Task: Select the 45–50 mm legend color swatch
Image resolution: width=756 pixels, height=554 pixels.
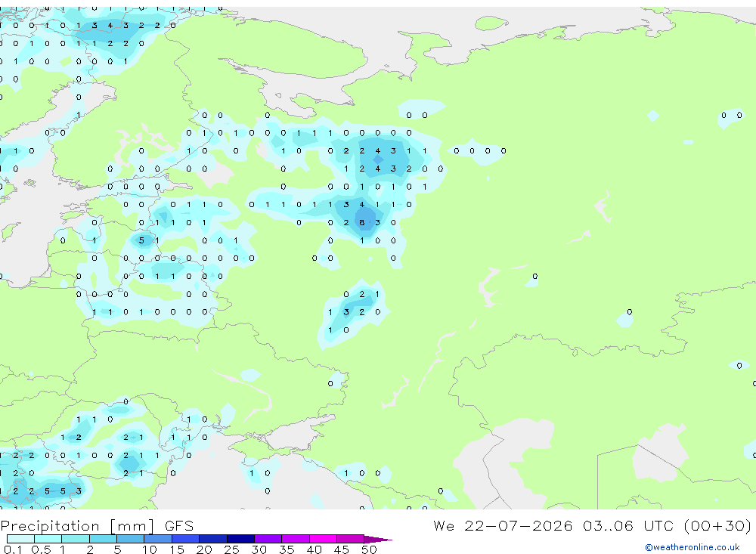Action: click(350, 539)
